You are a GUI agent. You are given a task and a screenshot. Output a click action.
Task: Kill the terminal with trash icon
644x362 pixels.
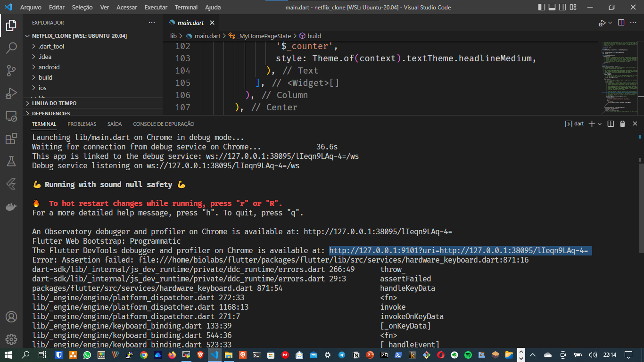(x=622, y=124)
